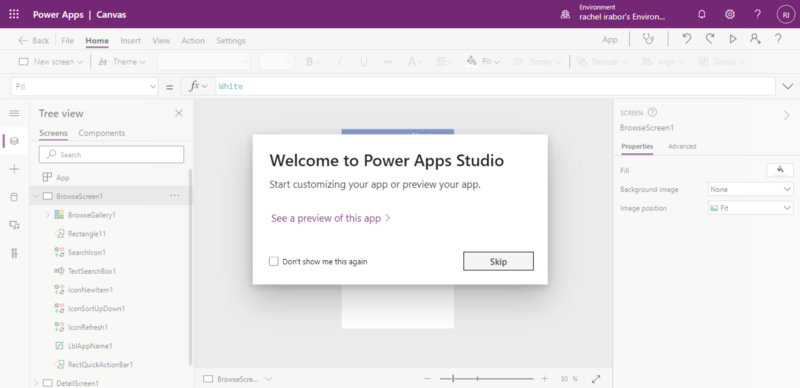Open Insert plus icon in left rail
This screenshot has height=388, width=800.
[x=14, y=169]
